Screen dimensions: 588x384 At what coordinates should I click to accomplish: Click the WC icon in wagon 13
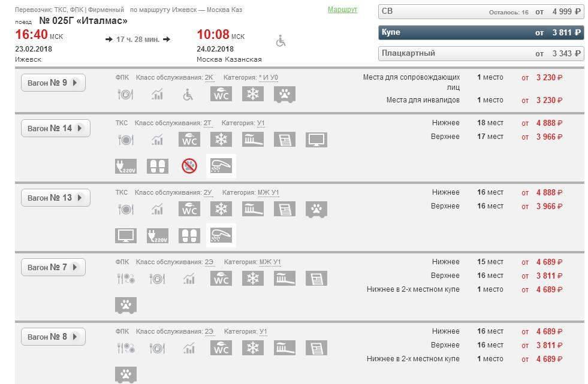(x=189, y=209)
